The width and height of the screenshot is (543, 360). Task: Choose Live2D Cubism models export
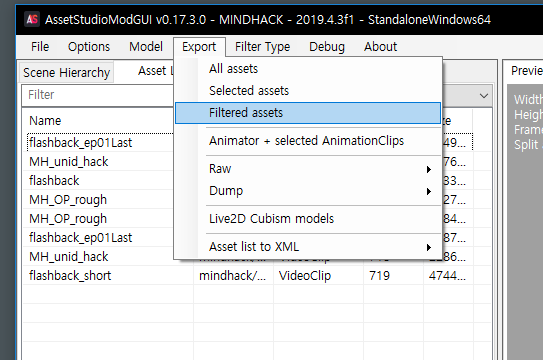[308, 219]
